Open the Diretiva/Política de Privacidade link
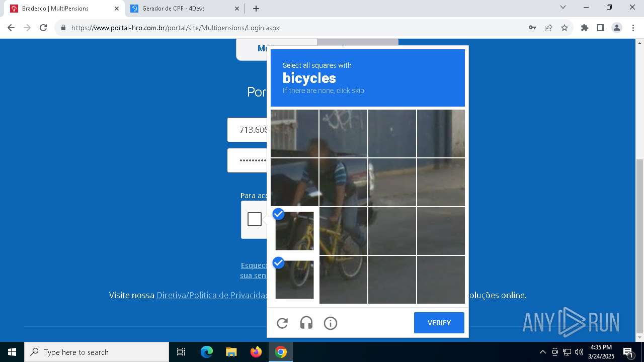The height and width of the screenshot is (362, 644). pos(212,295)
